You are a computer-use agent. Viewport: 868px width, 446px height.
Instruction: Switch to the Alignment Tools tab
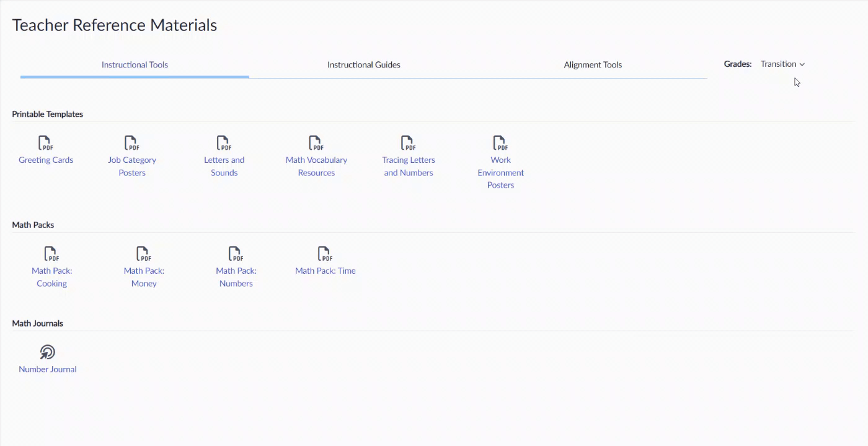pos(593,64)
